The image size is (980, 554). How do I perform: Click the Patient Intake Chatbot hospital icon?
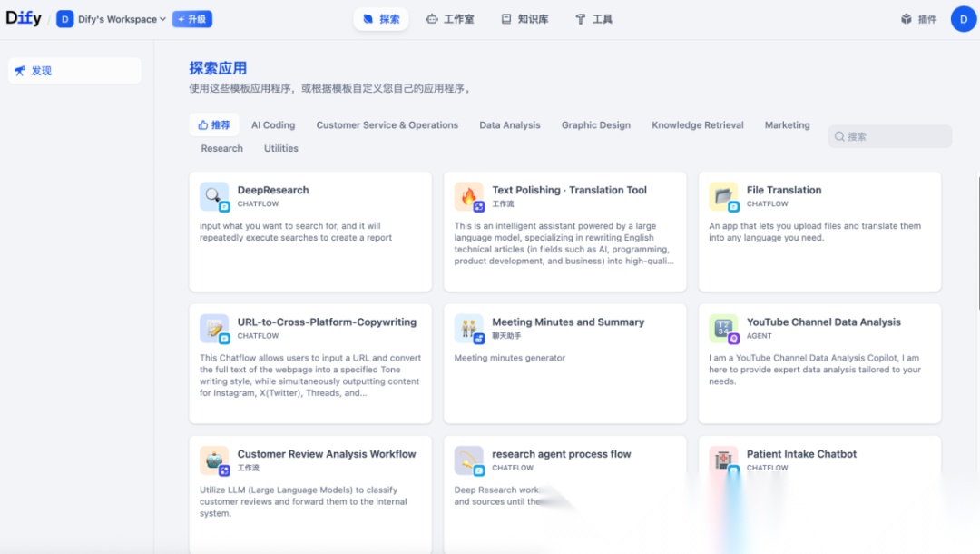pyautogui.click(x=724, y=460)
